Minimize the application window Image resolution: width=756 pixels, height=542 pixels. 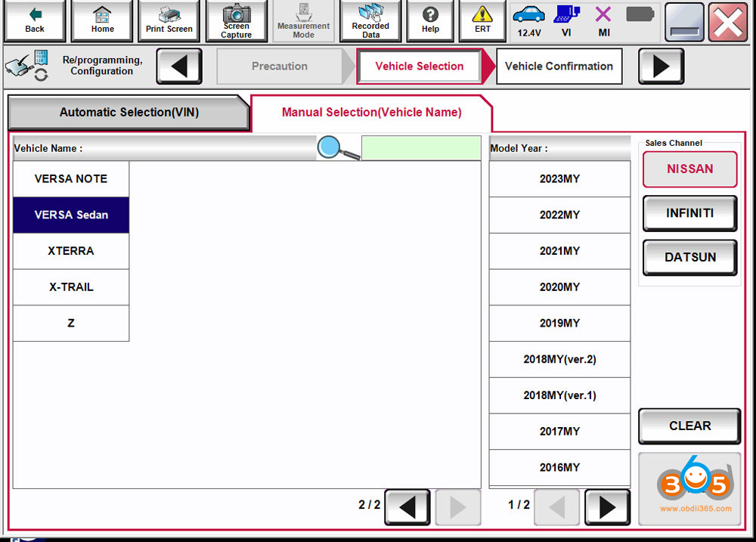pos(684,22)
